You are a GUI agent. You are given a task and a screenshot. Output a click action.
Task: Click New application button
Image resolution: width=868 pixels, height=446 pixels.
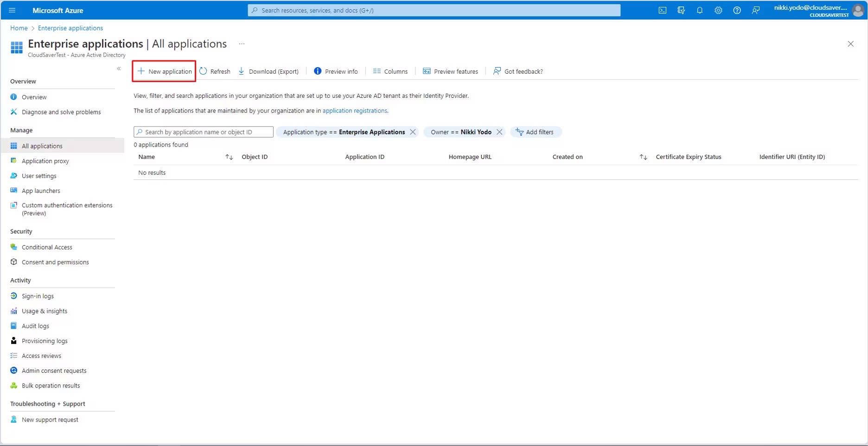tap(164, 71)
